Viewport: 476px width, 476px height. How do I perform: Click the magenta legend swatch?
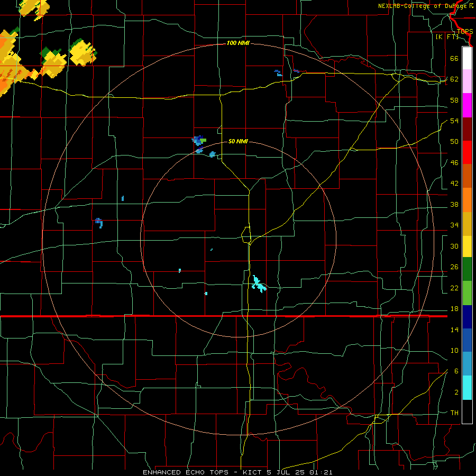[467, 105]
